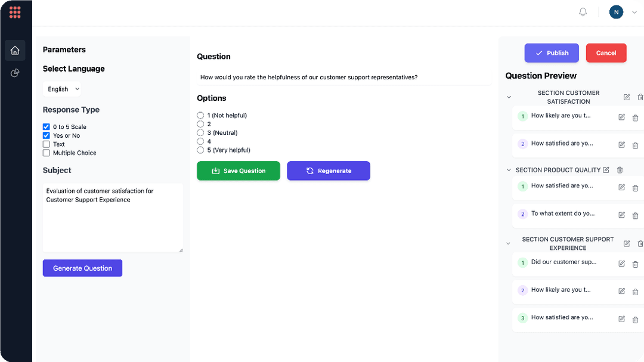Edit the Section Product Quality title
This screenshot has width=644, height=362.
click(606, 170)
